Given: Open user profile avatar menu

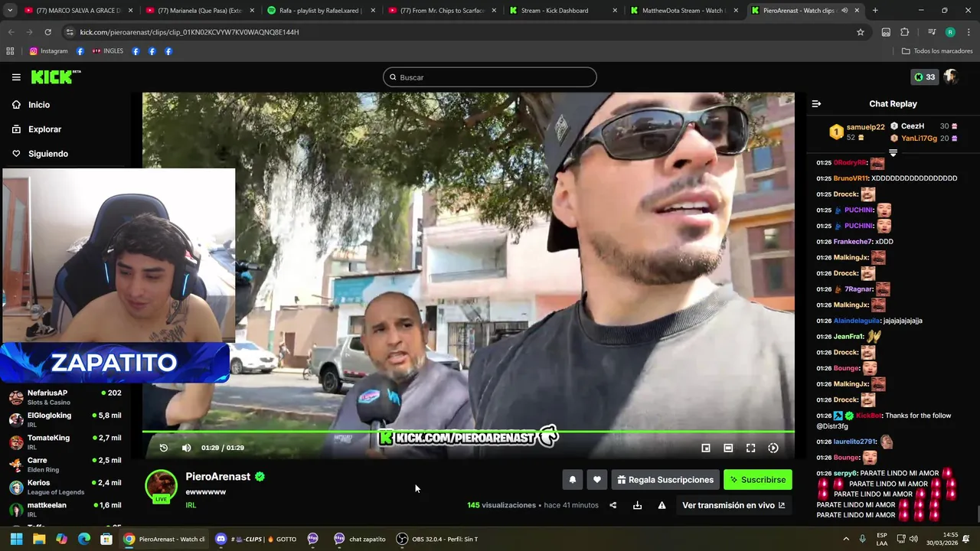Looking at the screenshot, I should pos(951,77).
